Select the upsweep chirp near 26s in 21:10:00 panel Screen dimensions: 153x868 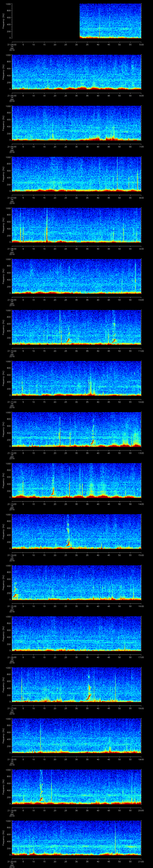click(x=68, y=340)
